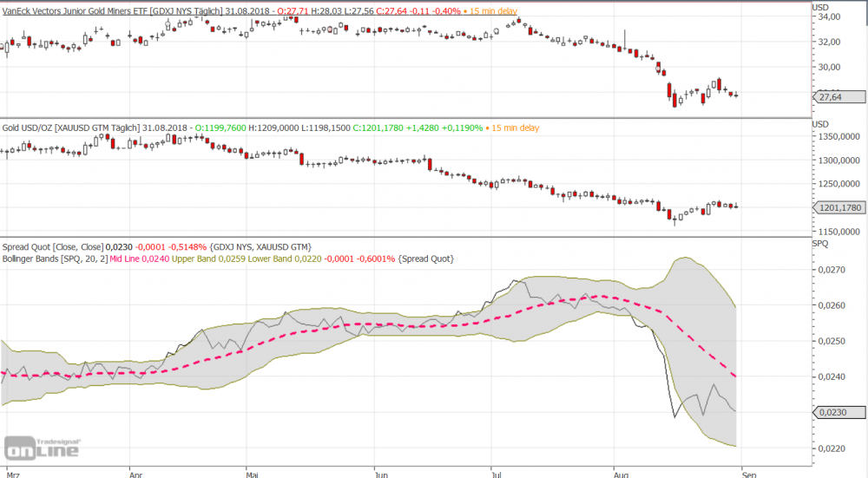Viewport: 868px width, 478px height.
Task: Click the Jun label on the time axis
Action: pyautogui.click(x=381, y=475)
